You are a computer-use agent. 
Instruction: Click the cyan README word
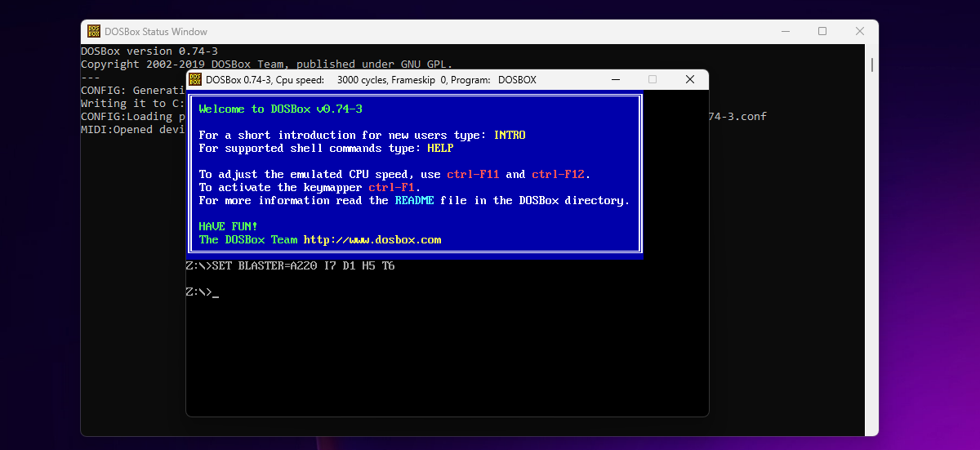pos(415,200)
